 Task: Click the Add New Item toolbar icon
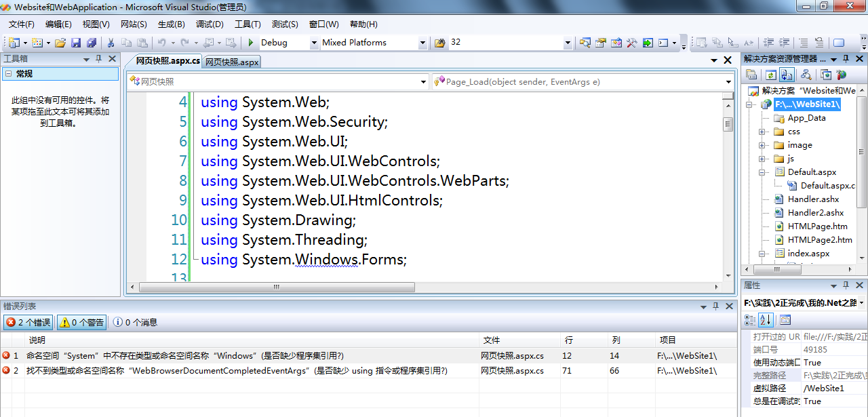tap(37, 43)
